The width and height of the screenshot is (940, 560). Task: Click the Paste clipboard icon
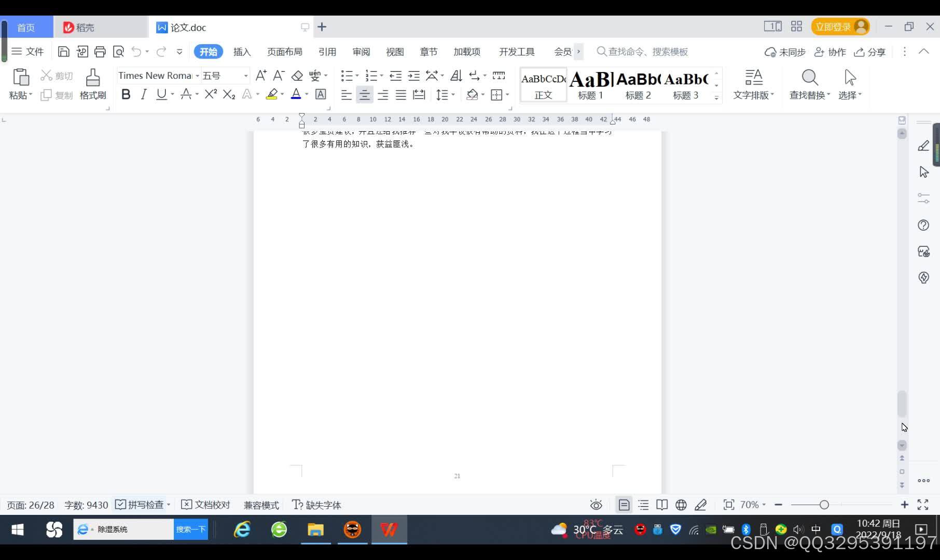click(x=21, y=77)
